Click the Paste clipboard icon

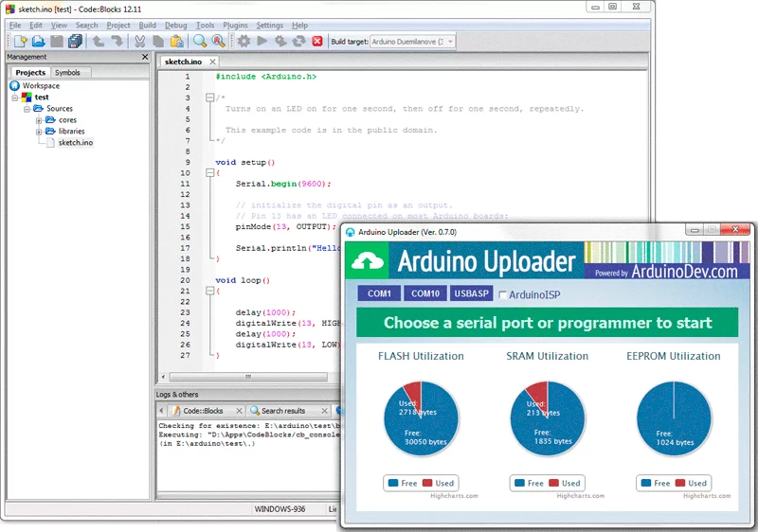click(x=177, y=42)
